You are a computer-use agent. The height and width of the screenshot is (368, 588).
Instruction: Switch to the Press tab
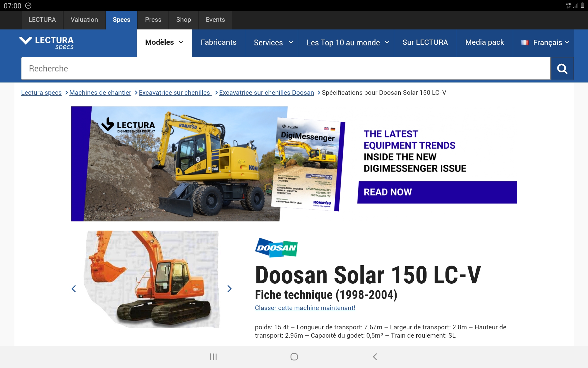153,20
